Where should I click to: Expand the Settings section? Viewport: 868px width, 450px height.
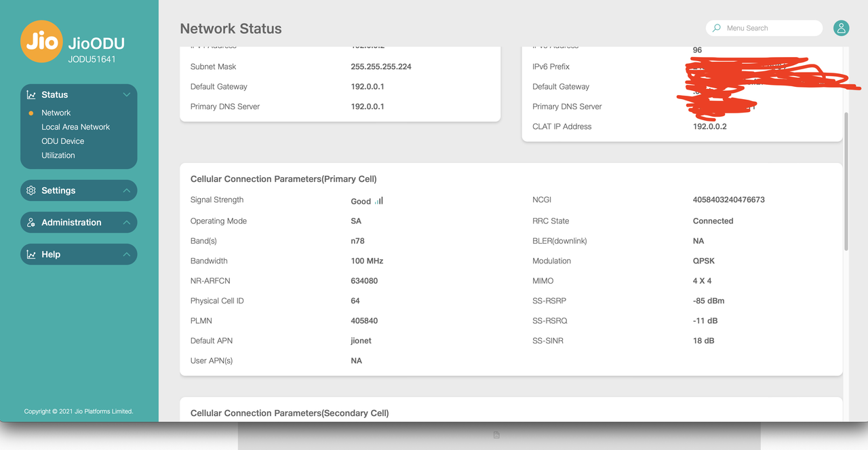126,191
